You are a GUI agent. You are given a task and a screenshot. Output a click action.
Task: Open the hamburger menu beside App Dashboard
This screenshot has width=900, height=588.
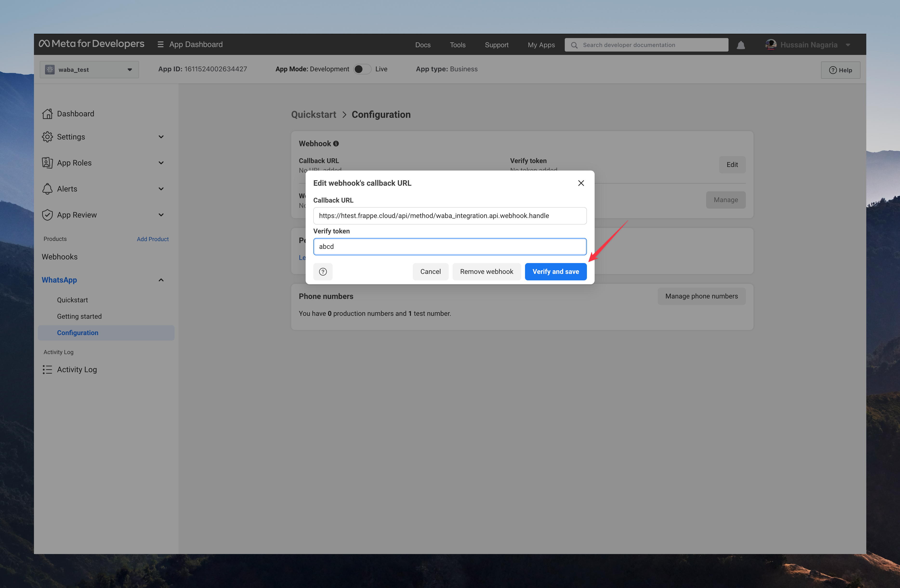pyautogui.click(x=160, y=45)
